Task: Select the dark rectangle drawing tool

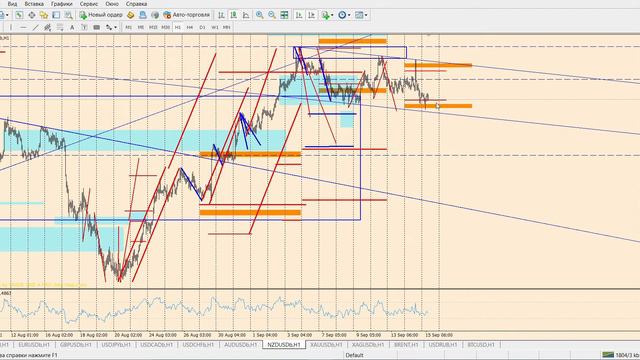Action: point(97,27)
